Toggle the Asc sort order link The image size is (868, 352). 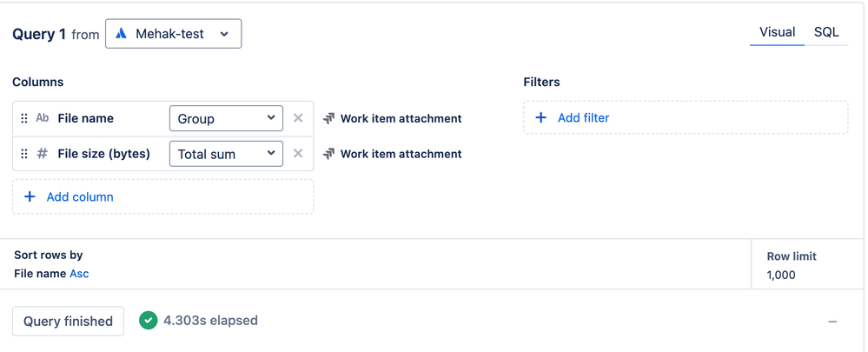79,274
